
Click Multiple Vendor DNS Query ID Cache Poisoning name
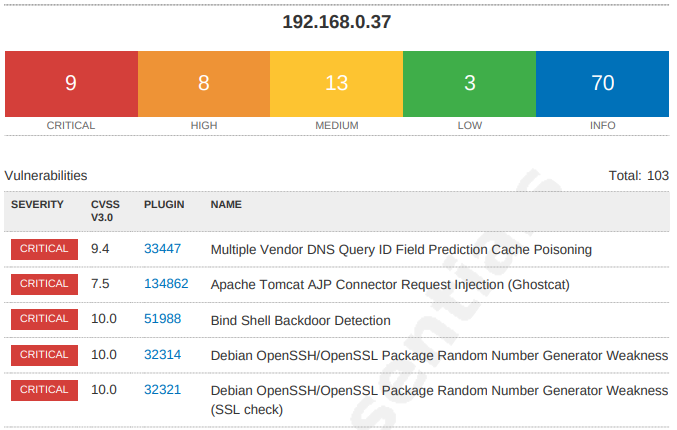click(x=401, y=250)
